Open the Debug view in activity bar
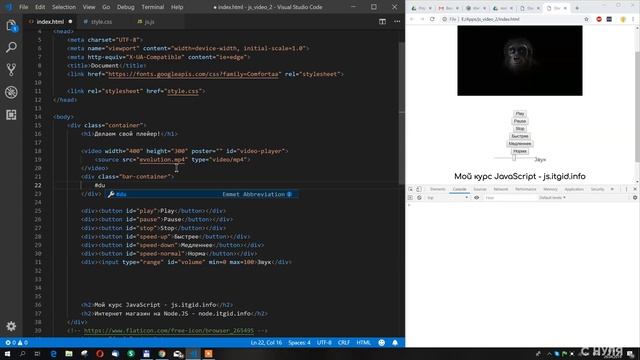Image resolution: width=640 pixels, height=360 pixels. 11,92
